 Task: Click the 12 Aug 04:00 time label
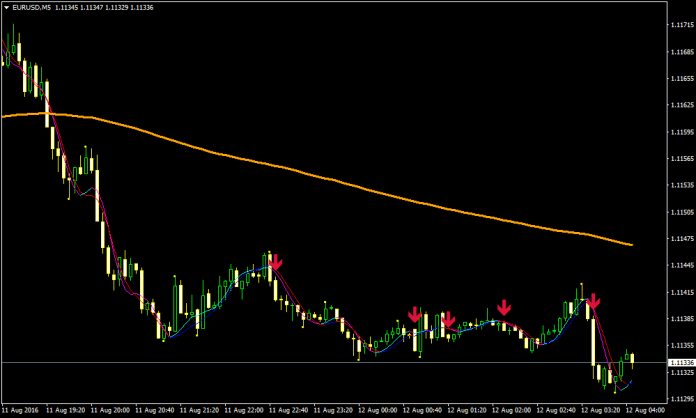pyautogui.click(x=645, y=410)
